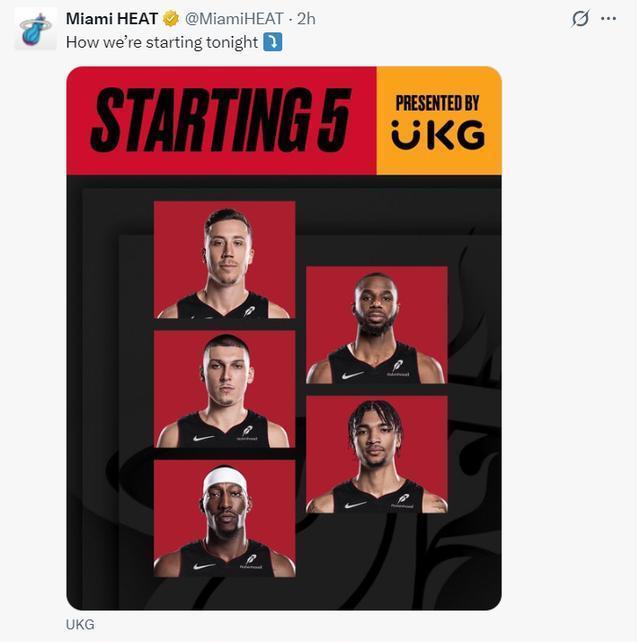Click the upper-right bearded player headshot
The width and height of the screenshot is (640, 642).
377,325
